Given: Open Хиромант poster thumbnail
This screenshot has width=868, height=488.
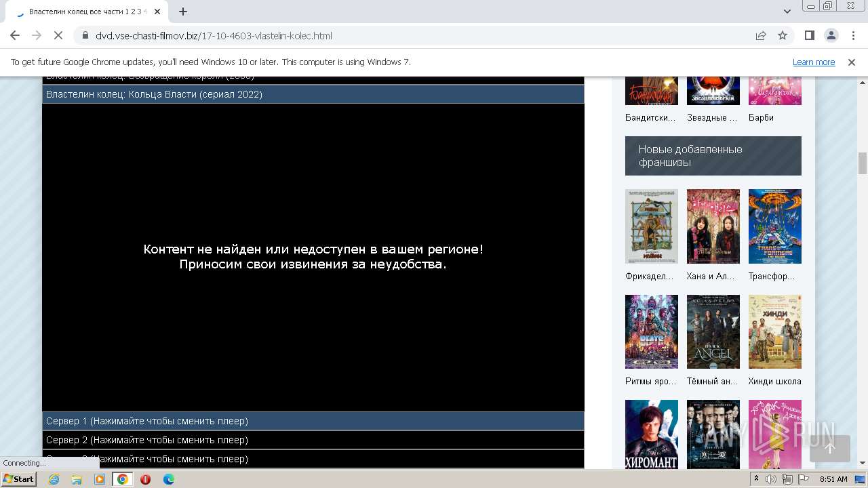Looking at the screenshot, I should [651, 434].
